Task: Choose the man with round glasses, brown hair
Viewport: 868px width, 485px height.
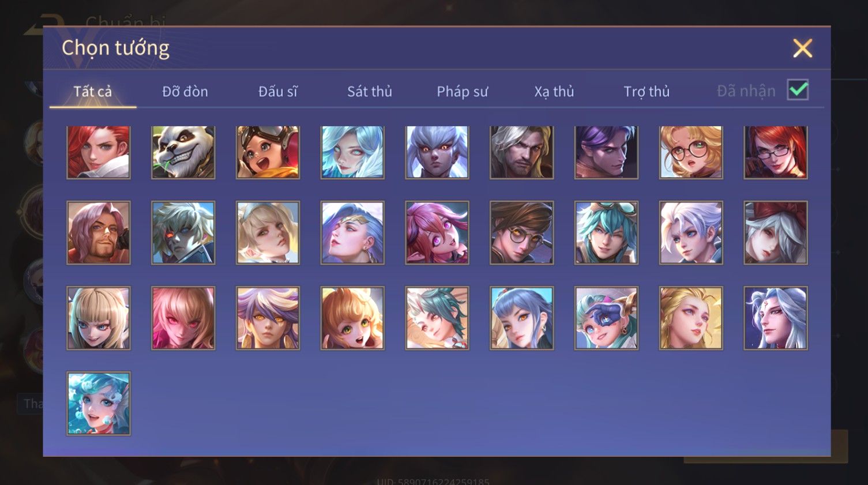Action: pyautogui.click(x=522, y=233)
